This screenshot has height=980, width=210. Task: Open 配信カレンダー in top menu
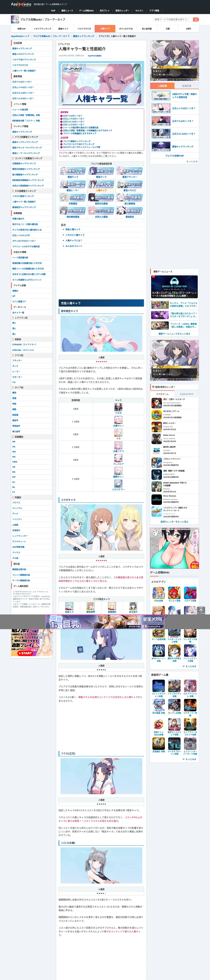tap(122, 11)
